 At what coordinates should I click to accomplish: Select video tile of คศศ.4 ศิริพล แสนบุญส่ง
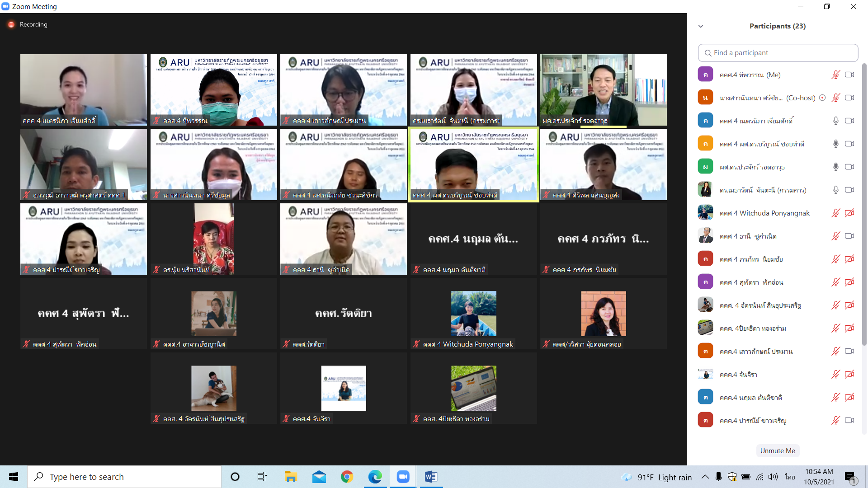click(x=604, y=164)
